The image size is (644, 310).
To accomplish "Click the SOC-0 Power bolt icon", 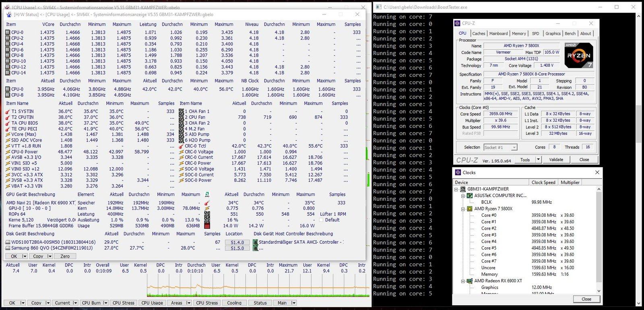I will click(181, 180).
